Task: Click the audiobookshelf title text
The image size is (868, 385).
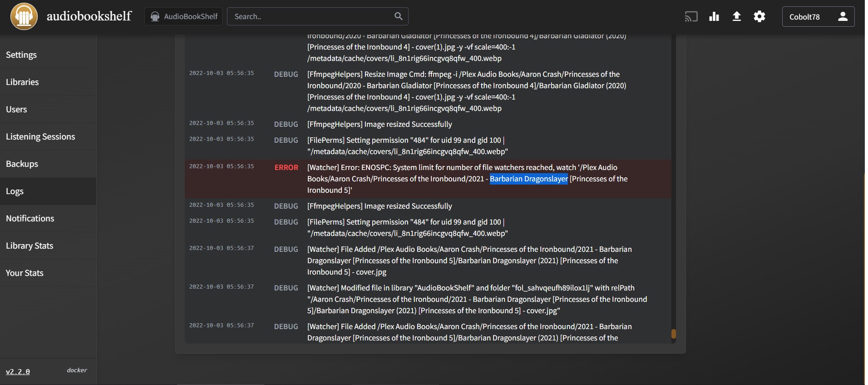Action: click(x=89, y=16)
